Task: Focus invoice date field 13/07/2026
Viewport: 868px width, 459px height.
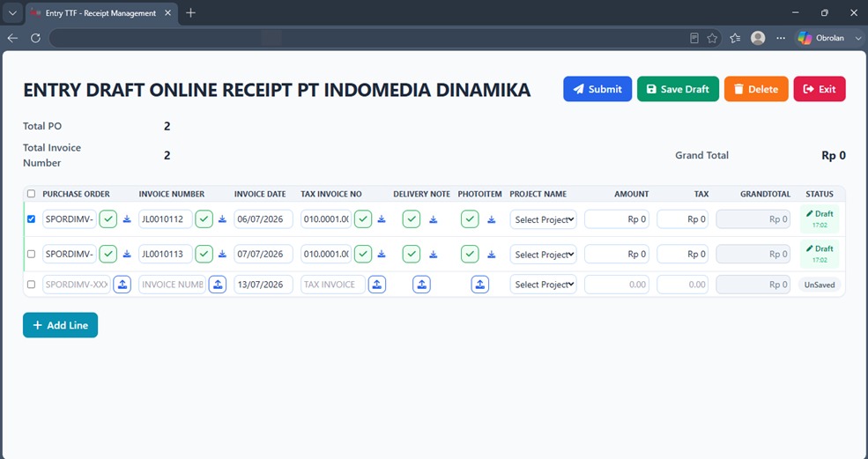Action: (x=263, y=285)
